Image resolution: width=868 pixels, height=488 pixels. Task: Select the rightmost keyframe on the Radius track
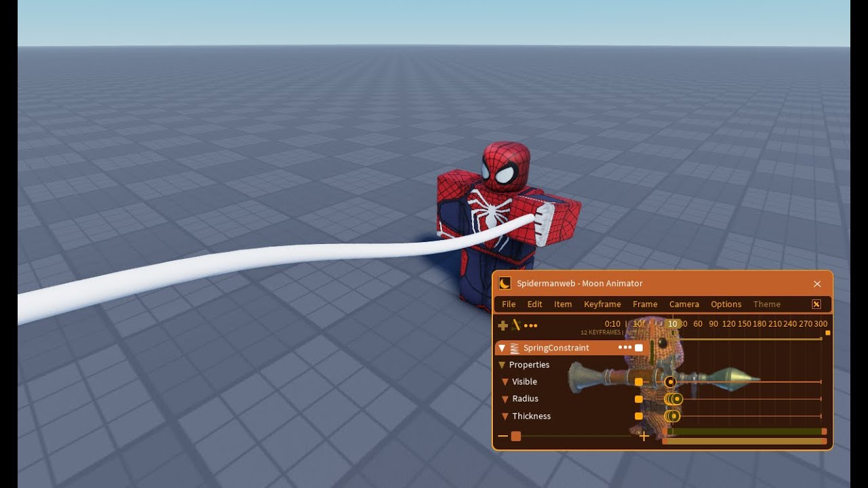[x=677, y=399]
